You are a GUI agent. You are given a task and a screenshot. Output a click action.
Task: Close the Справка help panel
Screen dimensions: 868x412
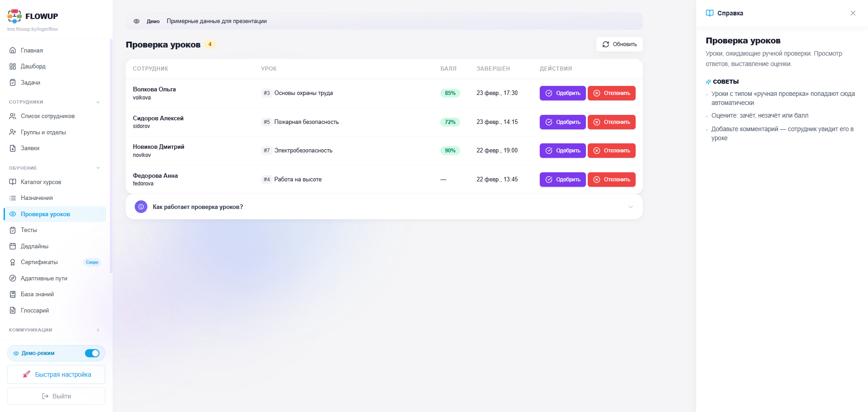[853, 13]
